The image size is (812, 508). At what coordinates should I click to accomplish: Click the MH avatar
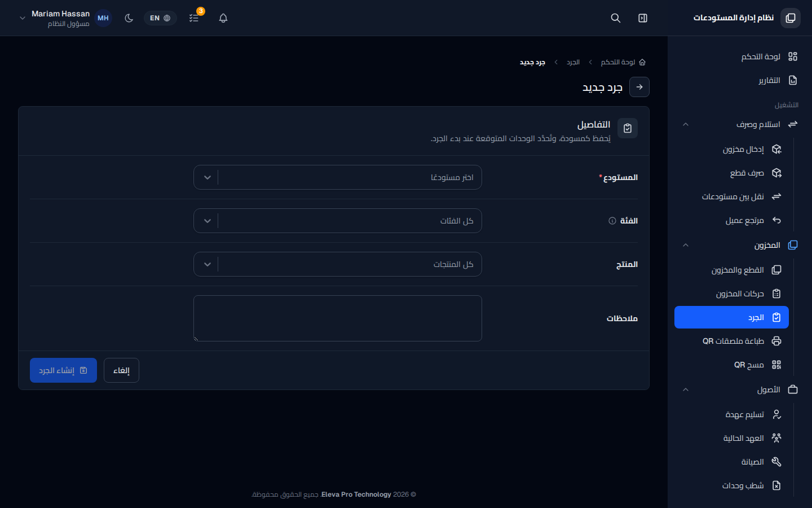click(103, 18)
